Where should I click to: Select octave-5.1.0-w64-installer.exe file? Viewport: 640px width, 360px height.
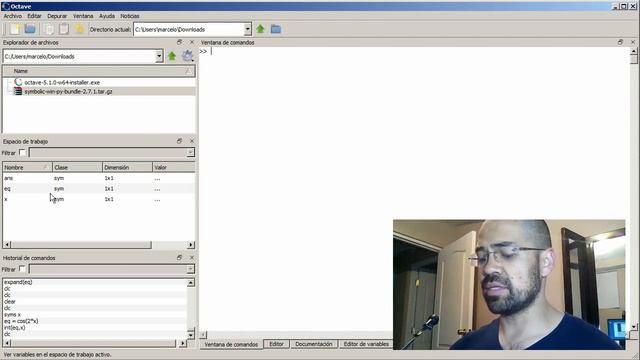tap(62, 82)
